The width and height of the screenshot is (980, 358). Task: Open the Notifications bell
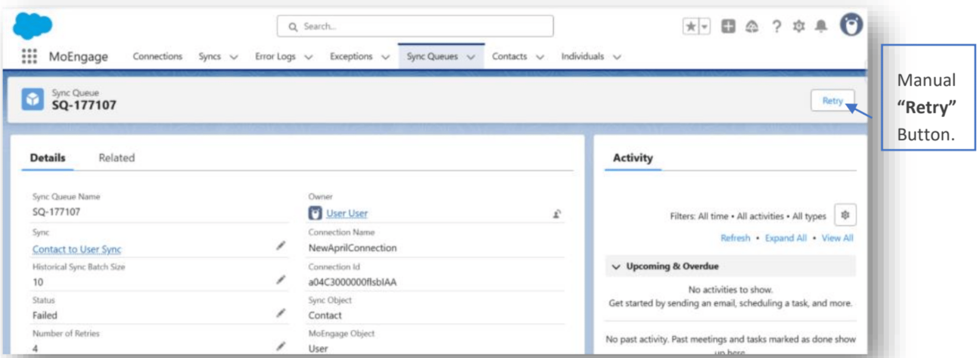coord(821,26)
